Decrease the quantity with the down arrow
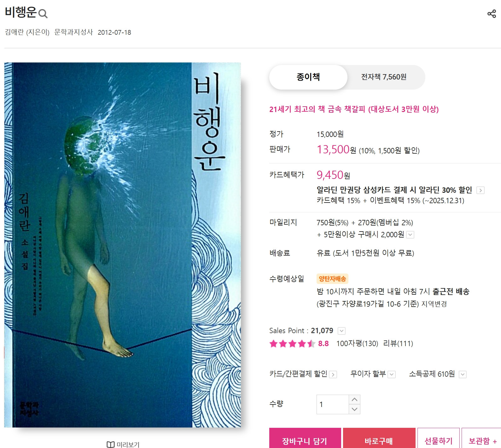 coord(354,409)
